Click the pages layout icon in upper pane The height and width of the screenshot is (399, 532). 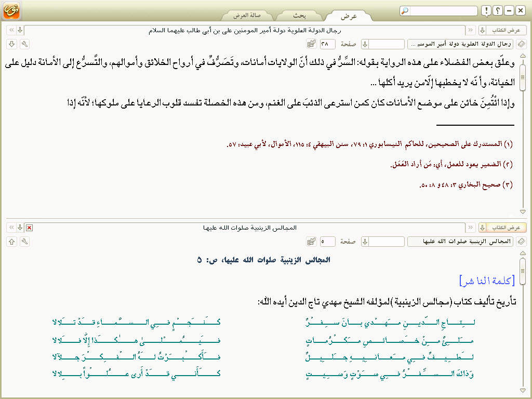point(311,44)
